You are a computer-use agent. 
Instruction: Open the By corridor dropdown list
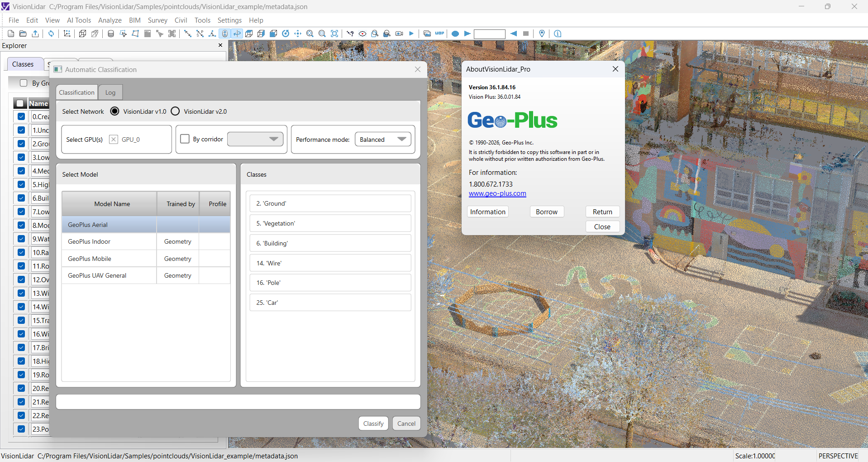point(255,139)
